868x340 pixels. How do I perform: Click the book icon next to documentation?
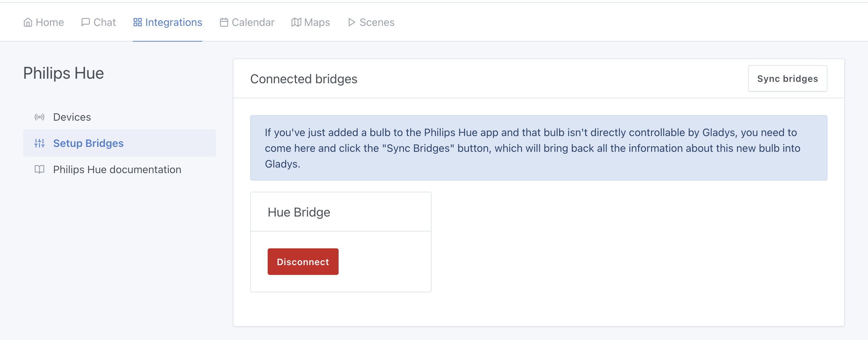tap(39, 170)
